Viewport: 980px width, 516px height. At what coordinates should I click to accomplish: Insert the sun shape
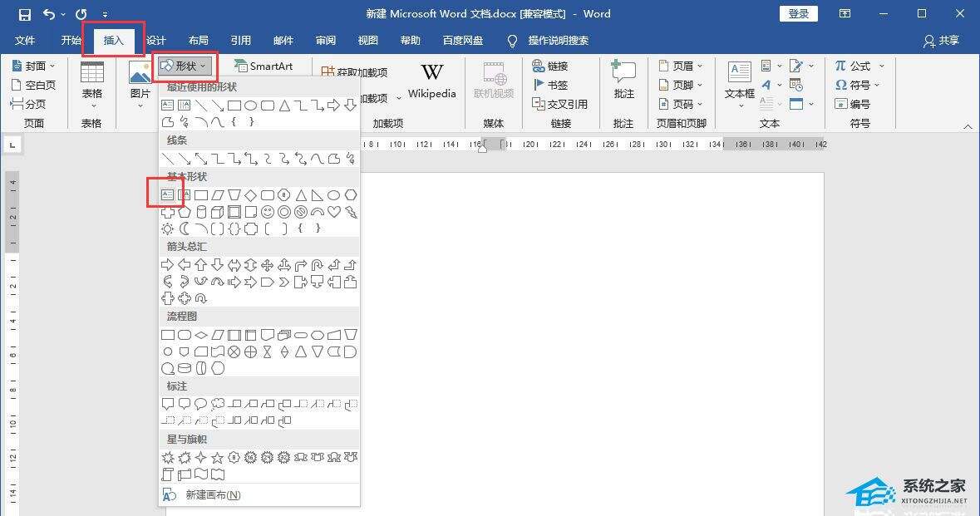(168, 229)
